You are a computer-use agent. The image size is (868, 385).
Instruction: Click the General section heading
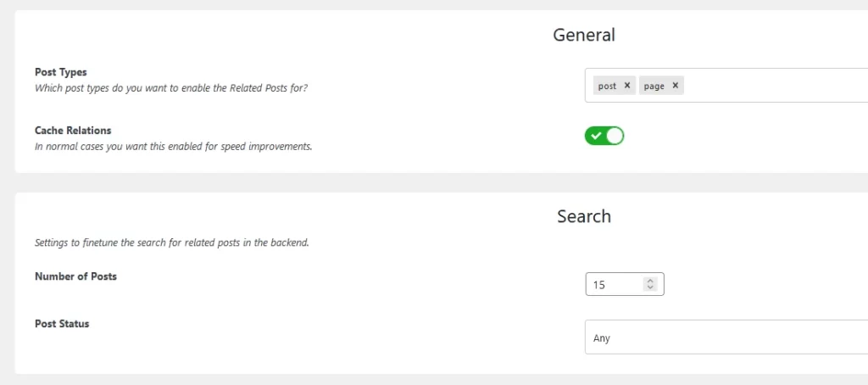[x=584, y=35]
